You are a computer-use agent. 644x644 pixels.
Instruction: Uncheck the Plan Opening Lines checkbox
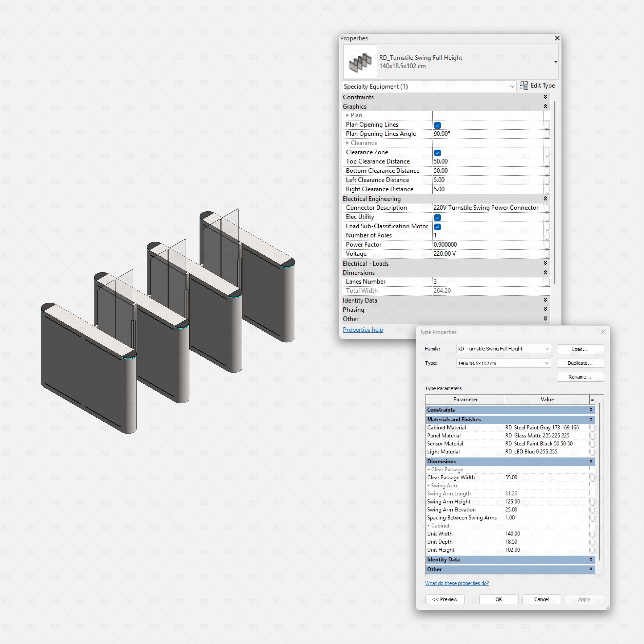[x=438, y=125]
